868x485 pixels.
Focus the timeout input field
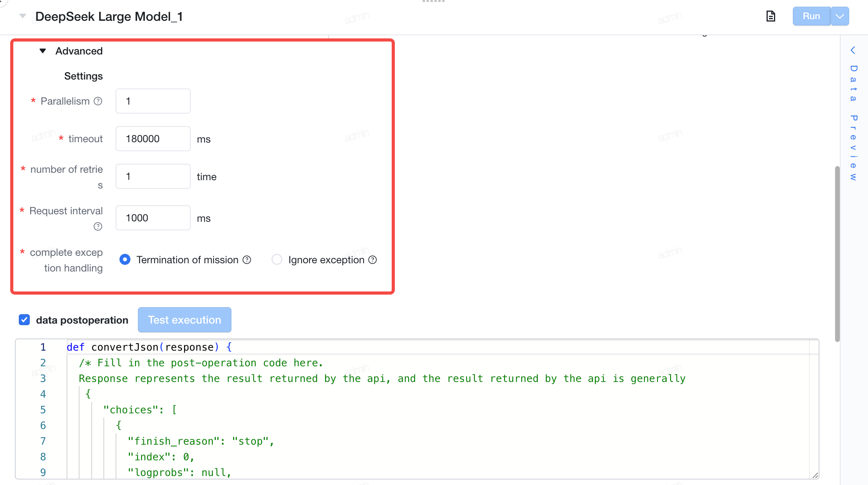tap(153, 139)
